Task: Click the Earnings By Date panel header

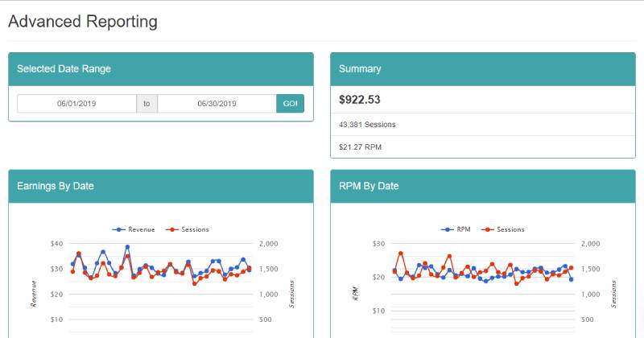Action: coord(161,186)
